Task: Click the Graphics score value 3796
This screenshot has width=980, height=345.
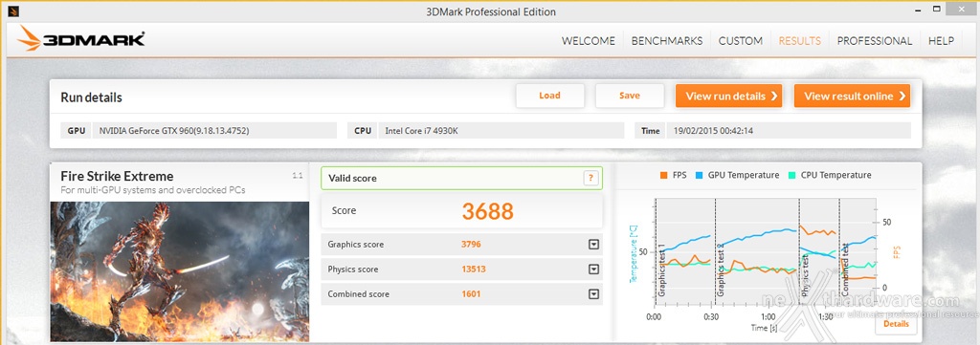Action: point(471,245)
